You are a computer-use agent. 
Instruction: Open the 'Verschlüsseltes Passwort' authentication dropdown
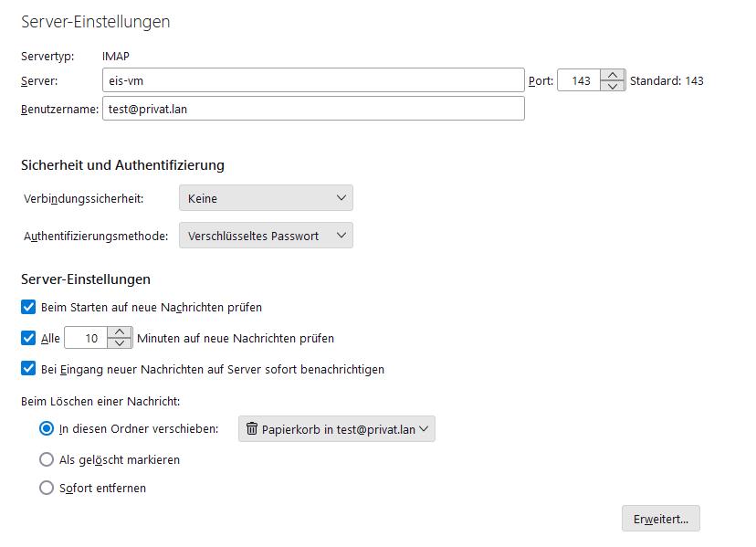pyautogui.click(x=266, y=236)
